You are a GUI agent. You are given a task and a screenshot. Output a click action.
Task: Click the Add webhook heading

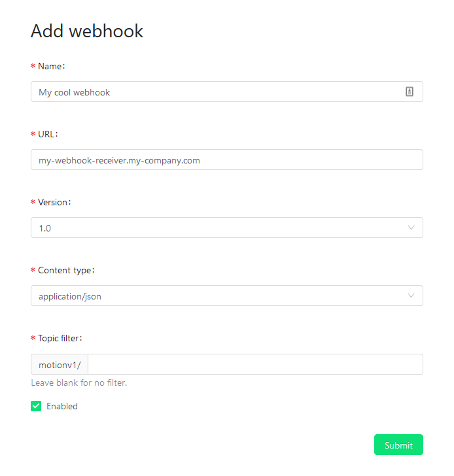[x=87, y=31]
